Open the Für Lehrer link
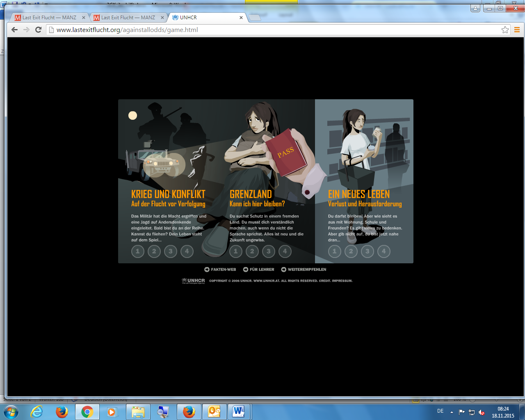The image size is (525, 420). [259, 269]
